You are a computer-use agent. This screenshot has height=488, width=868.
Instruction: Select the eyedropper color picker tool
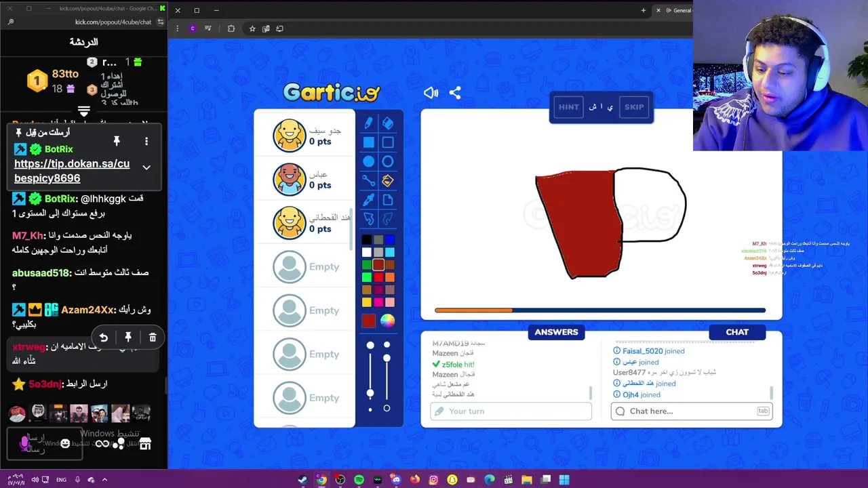click(x=368, y=200)
